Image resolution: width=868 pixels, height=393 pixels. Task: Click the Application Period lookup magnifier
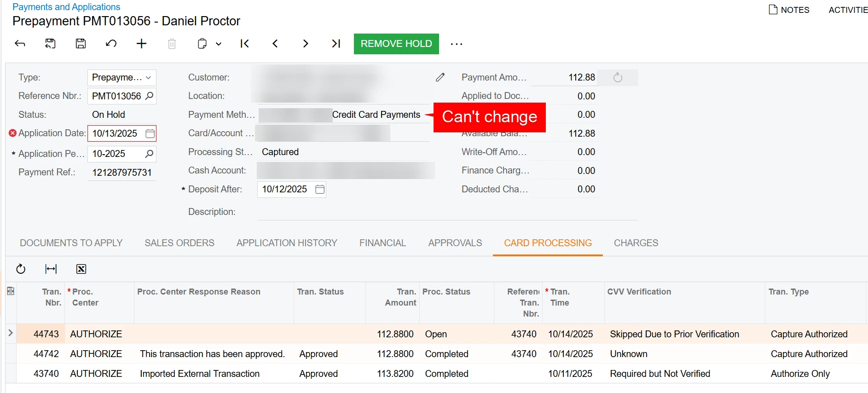point(149,154)
